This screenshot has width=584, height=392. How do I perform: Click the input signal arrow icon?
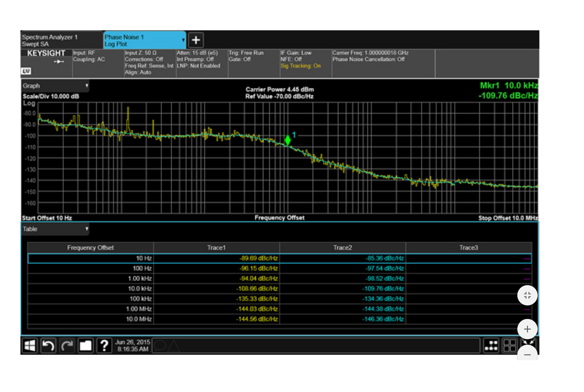coord(59,61)
